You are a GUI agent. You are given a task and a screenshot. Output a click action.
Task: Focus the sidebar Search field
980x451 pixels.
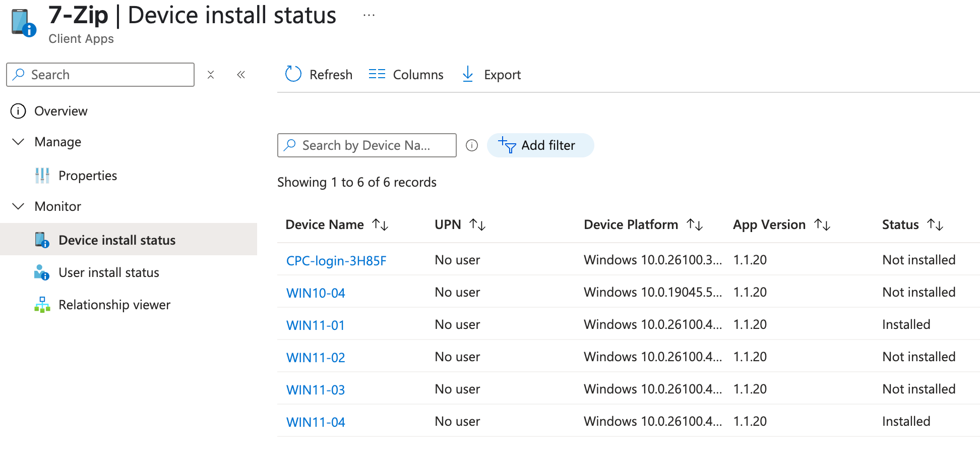pos(100,75)
